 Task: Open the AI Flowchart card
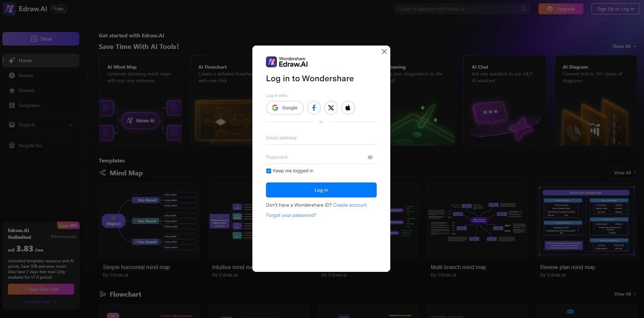pyautogui.click(x=221, y=100)
